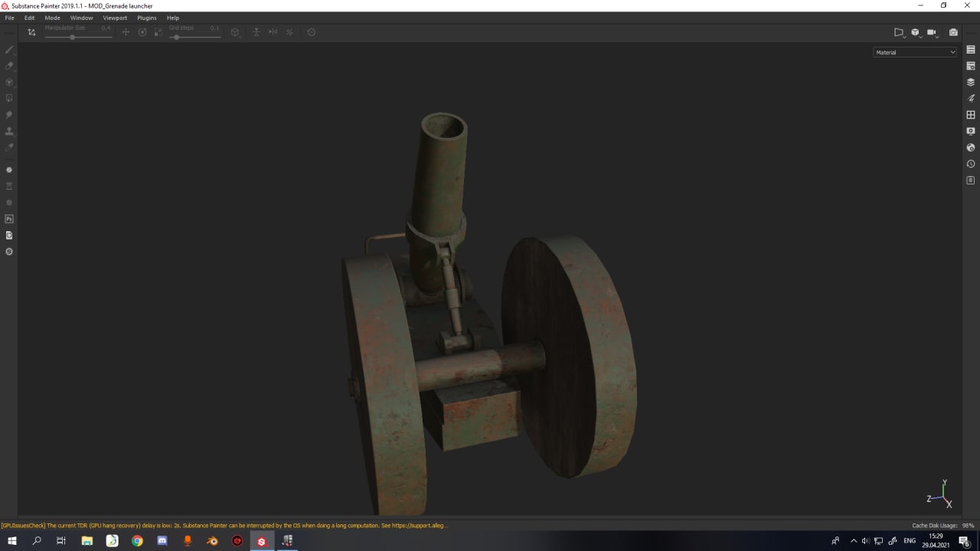Open Google Chrome from the taskbar

(x=137, y=541)
